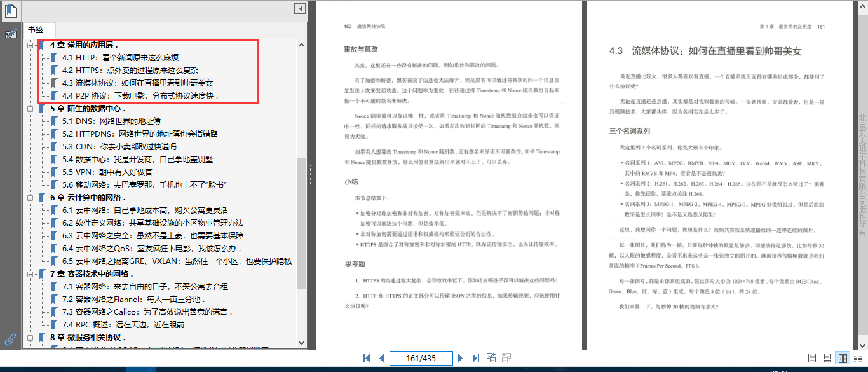Open the bookmarks panel icon in sidebar
Screen dimensions: 868x372
10,10
